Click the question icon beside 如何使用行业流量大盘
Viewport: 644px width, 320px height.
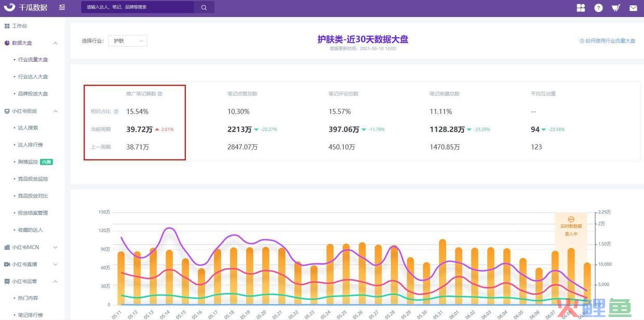click(x=582, y=41)
